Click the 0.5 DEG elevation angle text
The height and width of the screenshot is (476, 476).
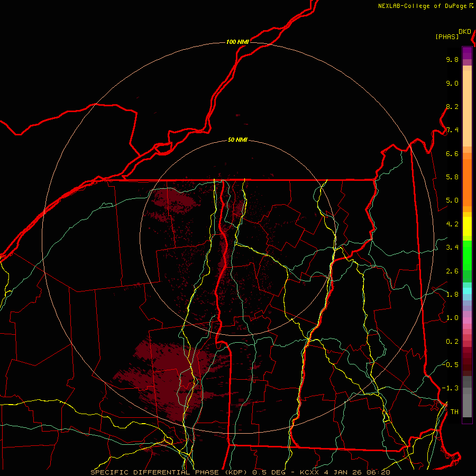click(x=269, y=472)
